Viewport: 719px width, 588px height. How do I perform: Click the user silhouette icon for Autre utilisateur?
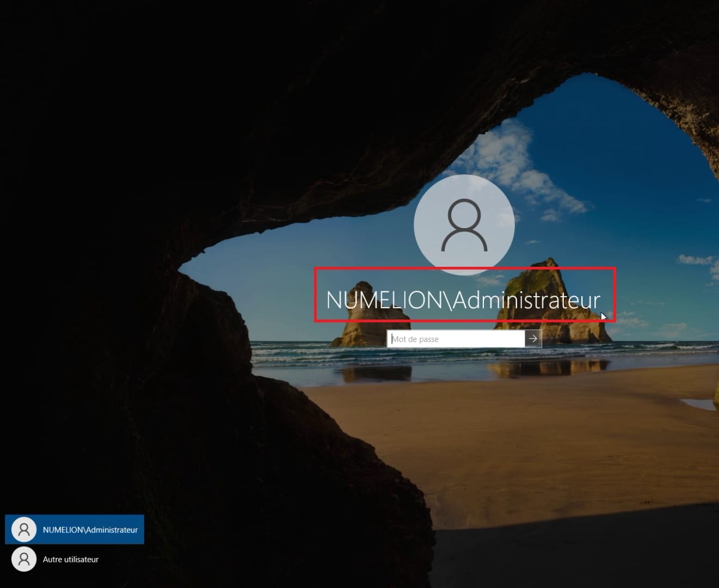(23, 559)
